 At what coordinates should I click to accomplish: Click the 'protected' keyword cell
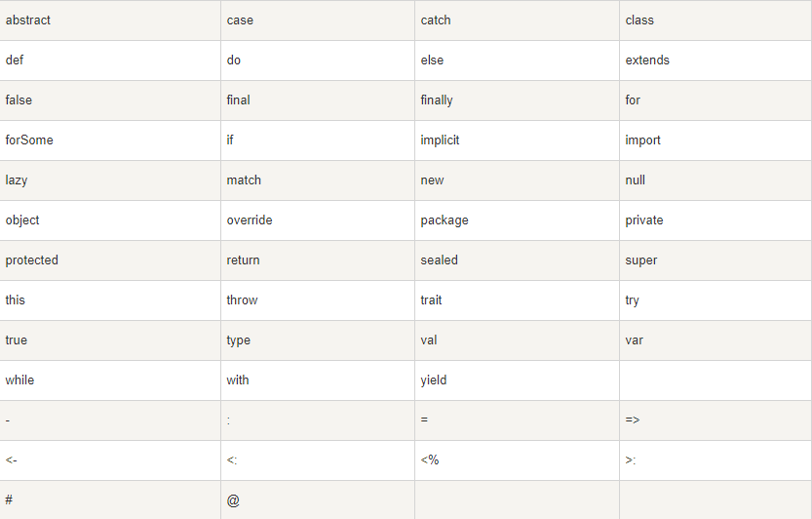pyautogui.click(x=32, y=260)
